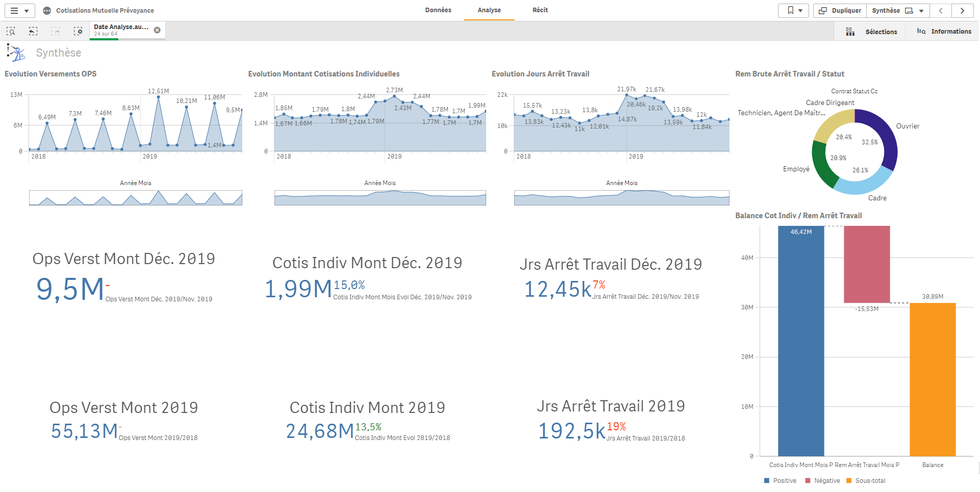
Task: Open the Sélections tool
Action: [x=872, y=32]
